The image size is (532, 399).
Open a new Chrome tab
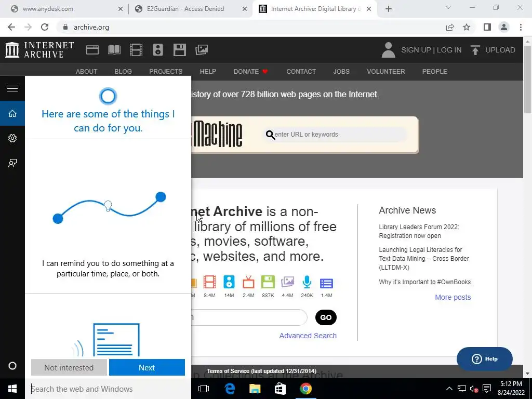coord(389,9)
